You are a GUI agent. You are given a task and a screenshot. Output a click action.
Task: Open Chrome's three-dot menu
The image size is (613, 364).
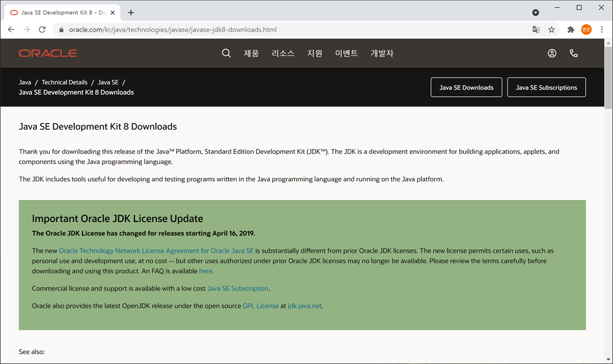602,29
